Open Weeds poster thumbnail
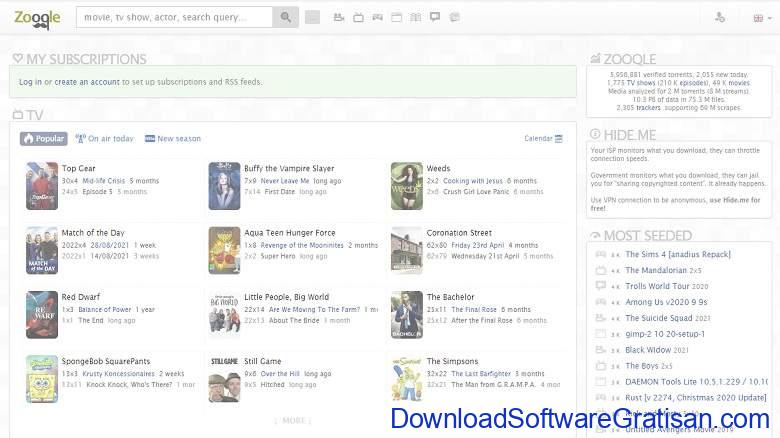The width and height of the screenshot is (780, 438). [x=407, y=186]
